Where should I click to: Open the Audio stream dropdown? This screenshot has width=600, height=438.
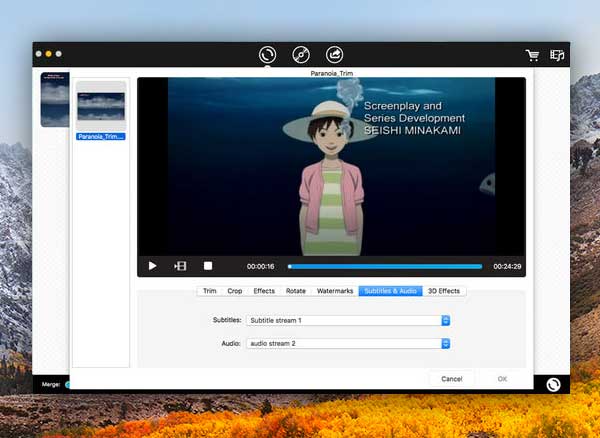pos(348,344)
